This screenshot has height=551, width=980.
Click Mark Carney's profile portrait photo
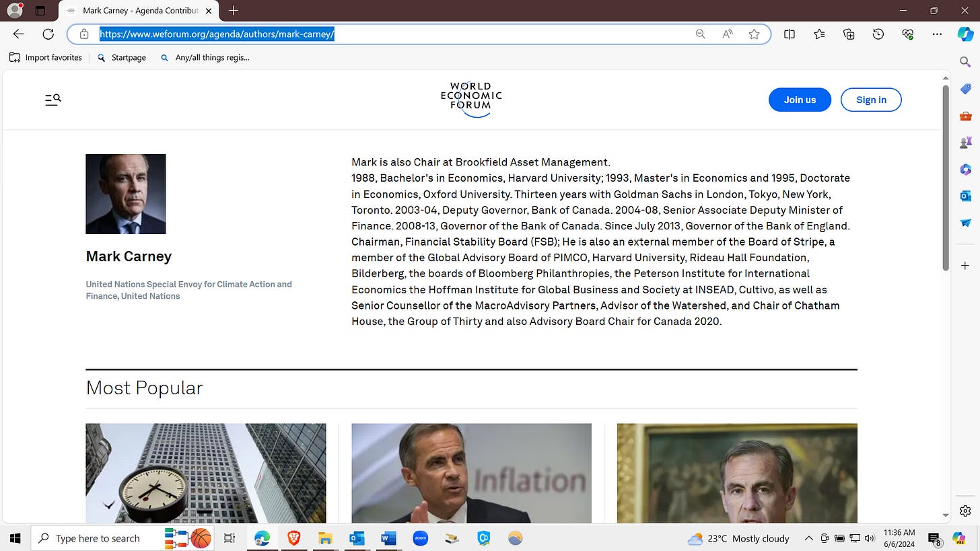pos(126,194)
